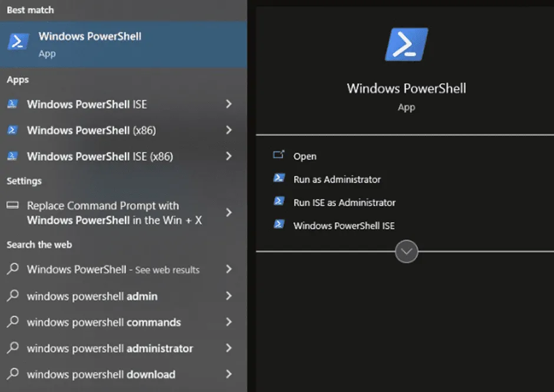This screenshot has height=392, width=554.
Task: Click the Run as Administrator shield icon
Action: pos(279,179)
